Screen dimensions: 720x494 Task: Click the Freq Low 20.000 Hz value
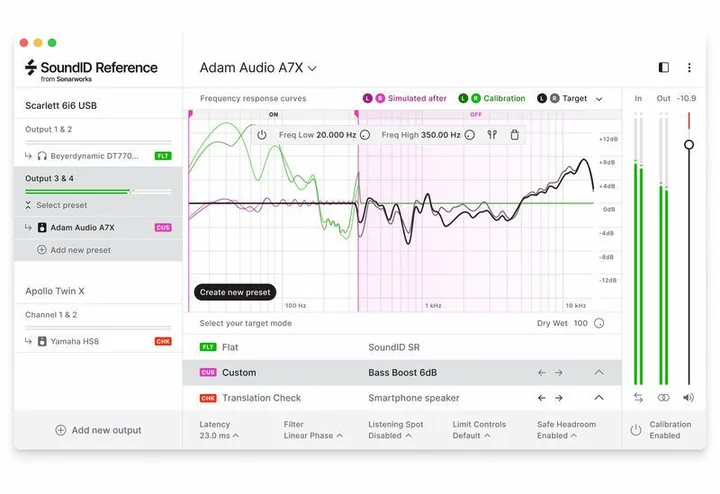336,135
